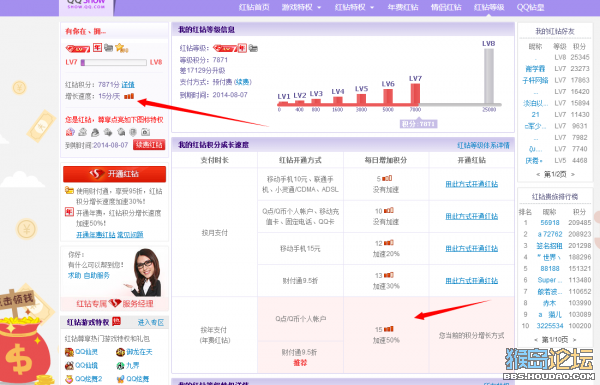Click the 开通红钻 red button

pos(114,174)
